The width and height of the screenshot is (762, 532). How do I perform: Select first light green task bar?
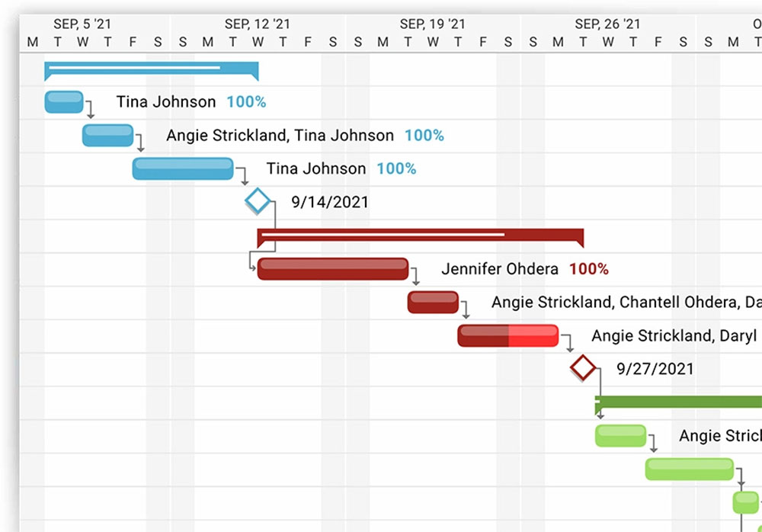[x=620, y=436]
